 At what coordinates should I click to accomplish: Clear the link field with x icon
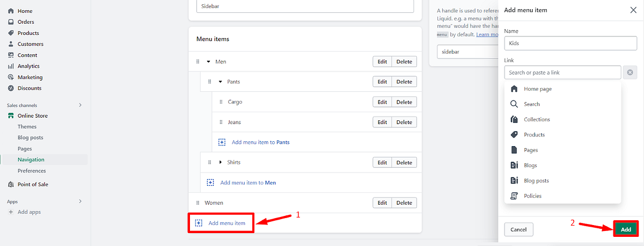coord(630,72)
